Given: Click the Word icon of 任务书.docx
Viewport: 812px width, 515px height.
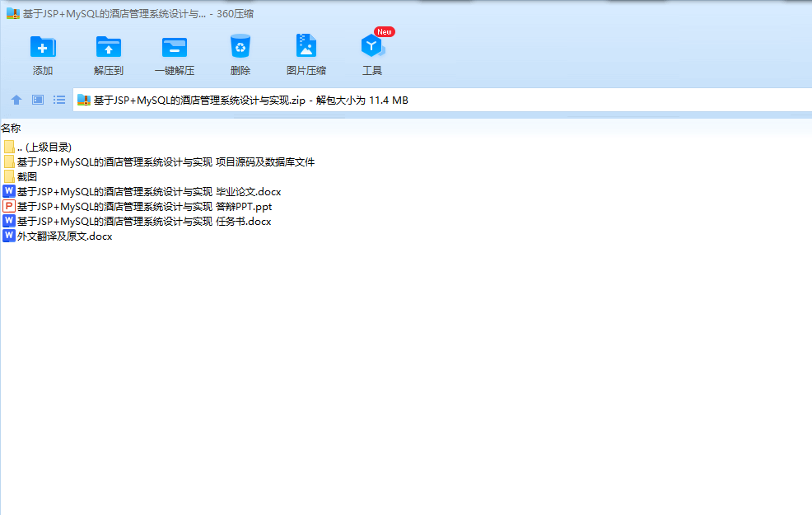Looking at the screenshot, I should 9,221.
